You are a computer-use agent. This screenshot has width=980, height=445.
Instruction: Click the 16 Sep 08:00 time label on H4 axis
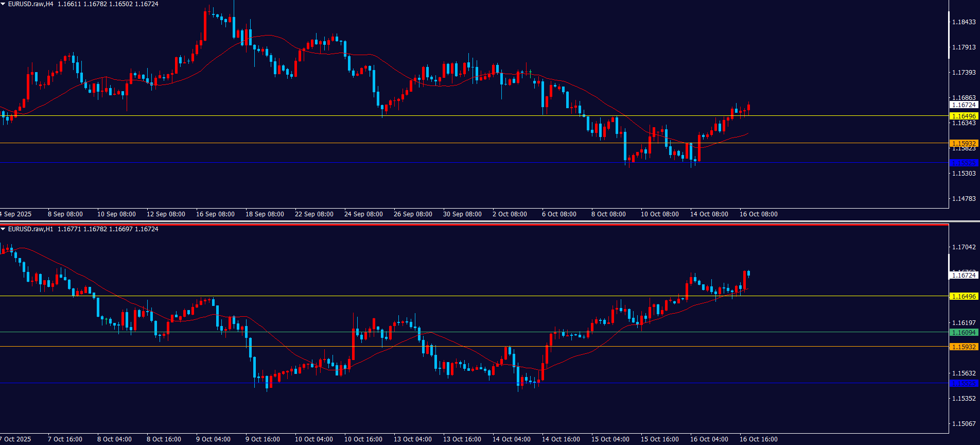tap(215, 214)
